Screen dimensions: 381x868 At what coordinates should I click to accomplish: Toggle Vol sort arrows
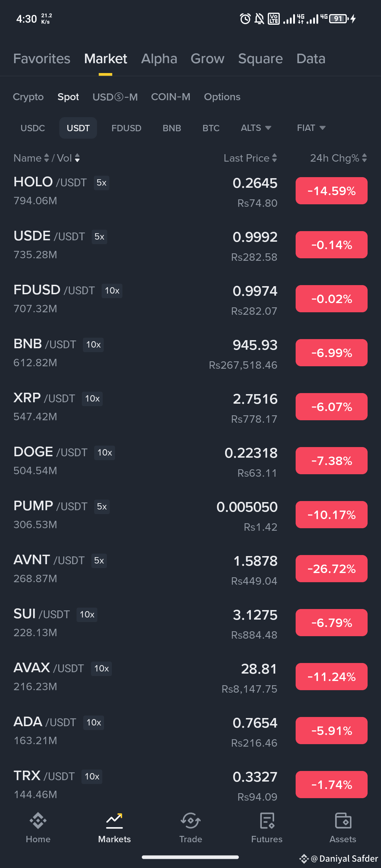tap(77, 158)
